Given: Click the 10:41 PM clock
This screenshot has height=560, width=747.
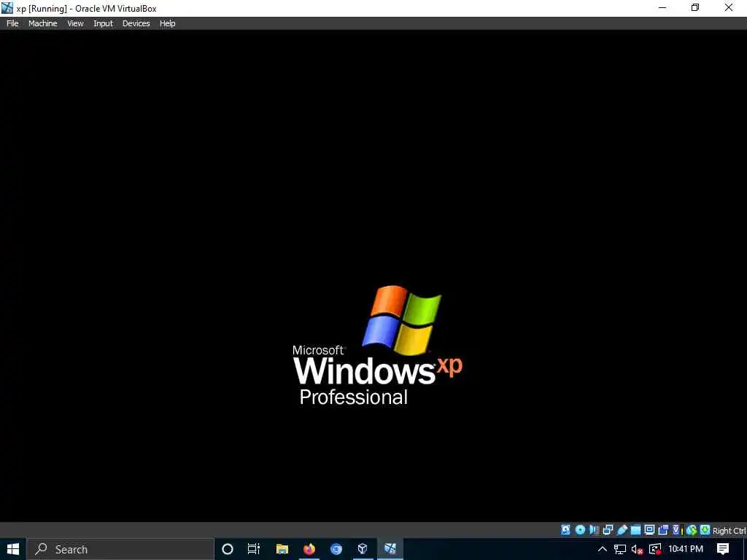Looking at the screenshot, I should [x=686, y=549].
